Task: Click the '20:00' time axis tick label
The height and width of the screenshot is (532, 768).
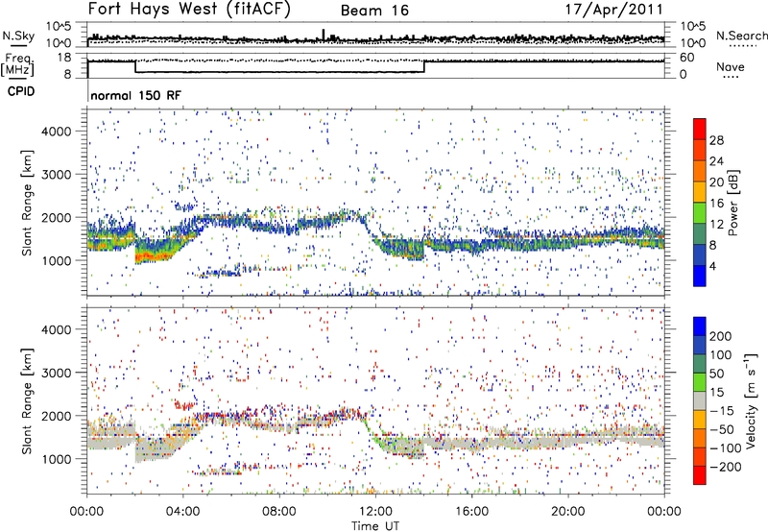Action: pos(567,512)
